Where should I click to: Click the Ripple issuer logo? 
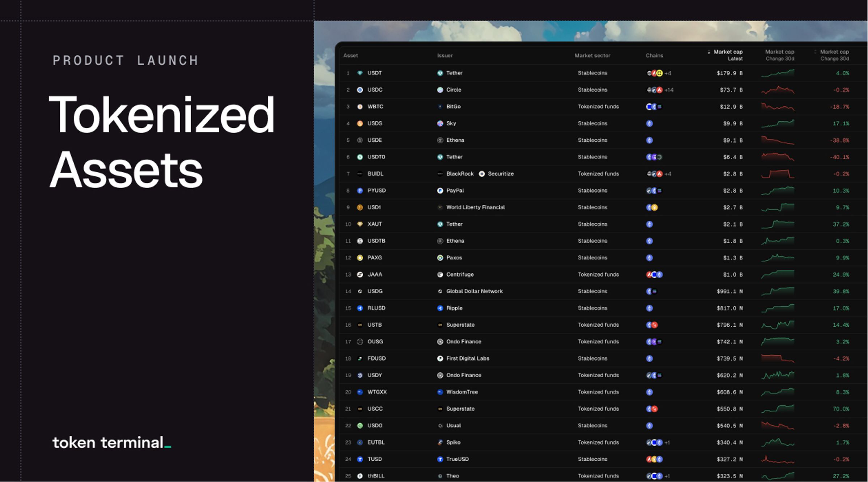point(440,308)
